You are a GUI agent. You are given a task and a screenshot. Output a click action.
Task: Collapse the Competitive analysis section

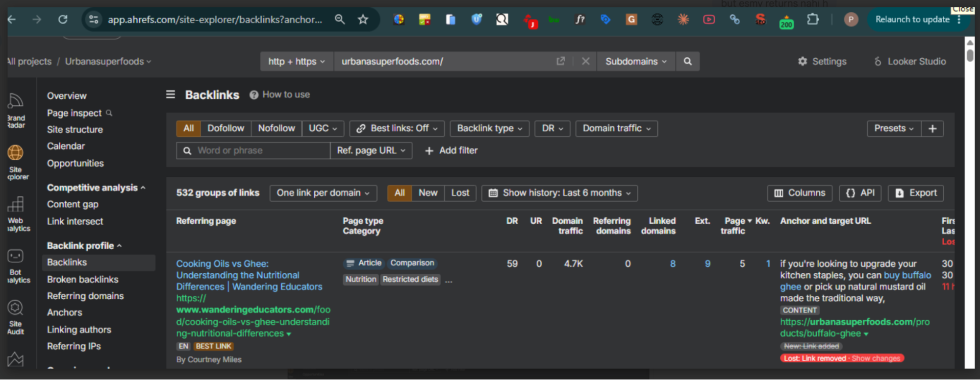(96, 188)
